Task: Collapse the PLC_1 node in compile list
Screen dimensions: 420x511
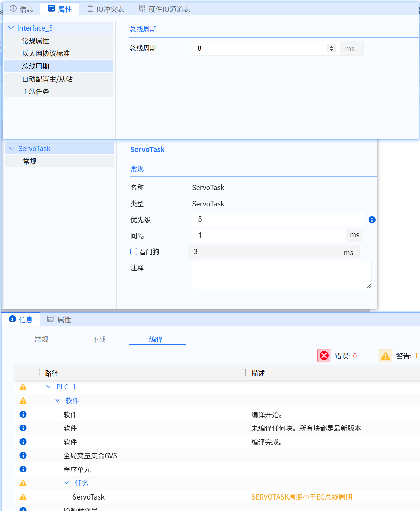Action: click(x=48, y=387)
